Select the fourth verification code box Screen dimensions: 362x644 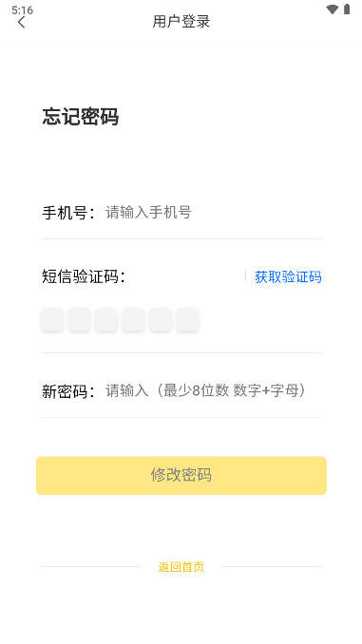(134, 319)
